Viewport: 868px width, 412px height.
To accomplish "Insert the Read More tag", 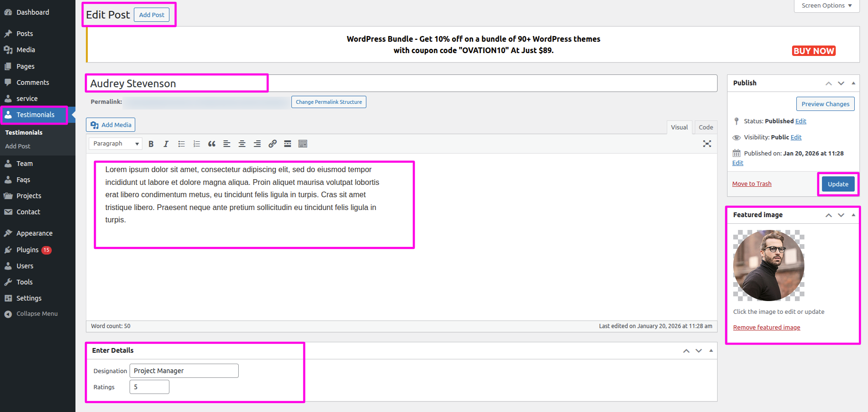I will tap(288, 144).
